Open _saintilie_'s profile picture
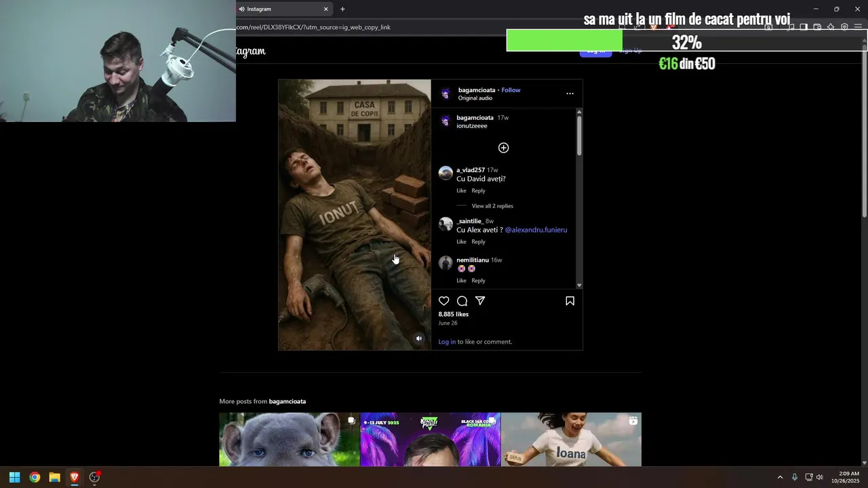This screenshot has width=868, height=488. pyautogui.click(x=446, y=224)
